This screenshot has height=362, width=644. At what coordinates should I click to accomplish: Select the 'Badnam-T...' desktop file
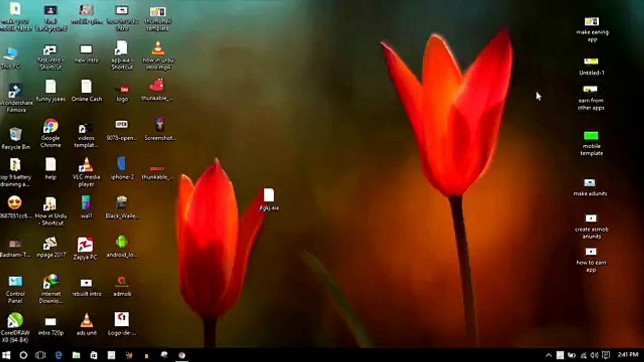pos(15,248)
